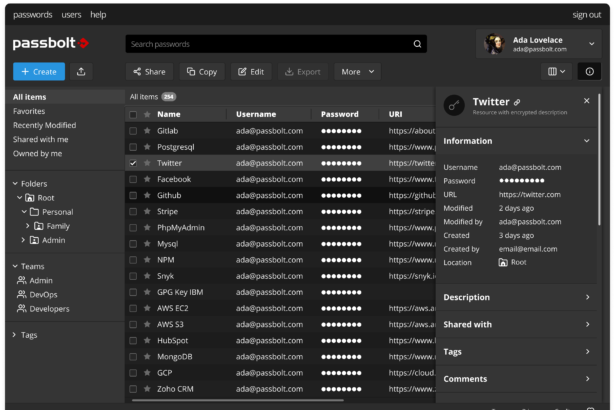Click the star for the NPM row
Viewport: 615px width, 410px height.
[147, 260]
